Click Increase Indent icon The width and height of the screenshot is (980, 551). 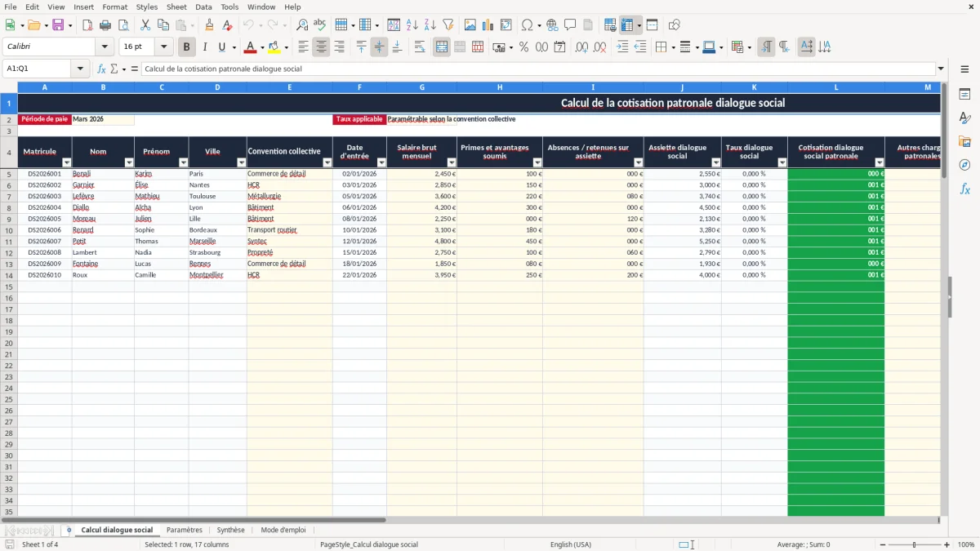[x=622, y=47]
